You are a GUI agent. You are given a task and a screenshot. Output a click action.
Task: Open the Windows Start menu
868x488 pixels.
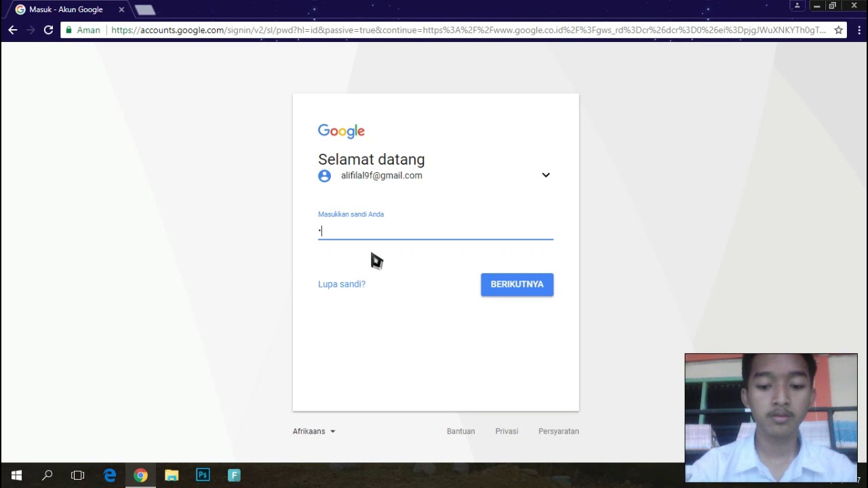(16, 475)
